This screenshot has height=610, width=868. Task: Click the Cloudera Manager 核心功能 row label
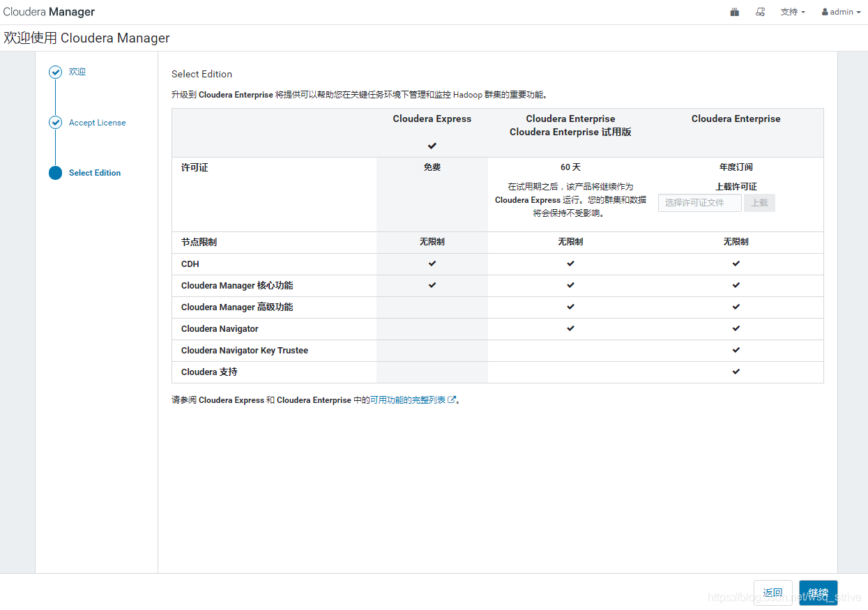point(237,286)
